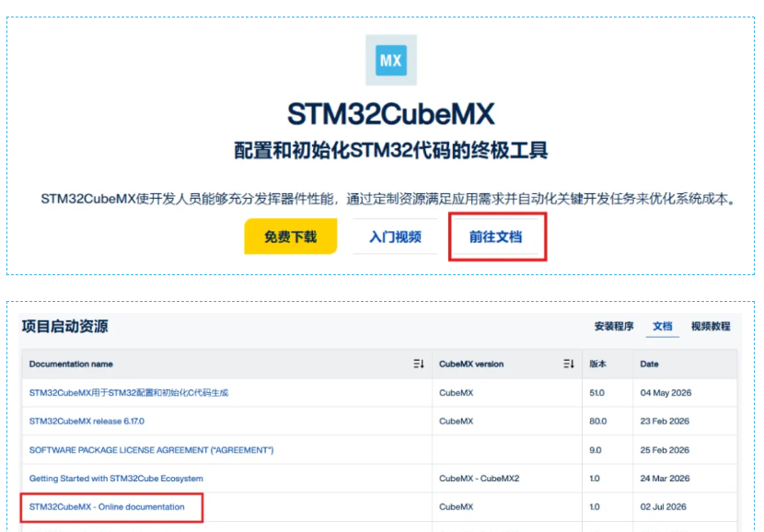
Task: Click the STM32CubeMX title heading
Action: coord(391,114)
